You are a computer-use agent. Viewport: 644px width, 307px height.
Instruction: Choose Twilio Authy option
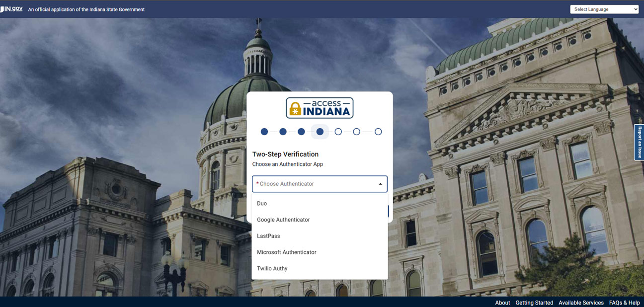272,269
